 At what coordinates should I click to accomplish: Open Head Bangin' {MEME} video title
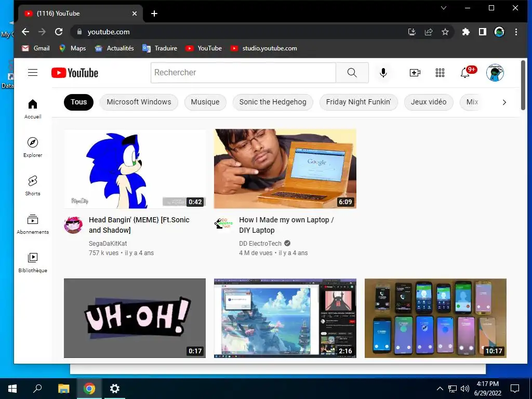pyautogui.click(x=139, y=225)
